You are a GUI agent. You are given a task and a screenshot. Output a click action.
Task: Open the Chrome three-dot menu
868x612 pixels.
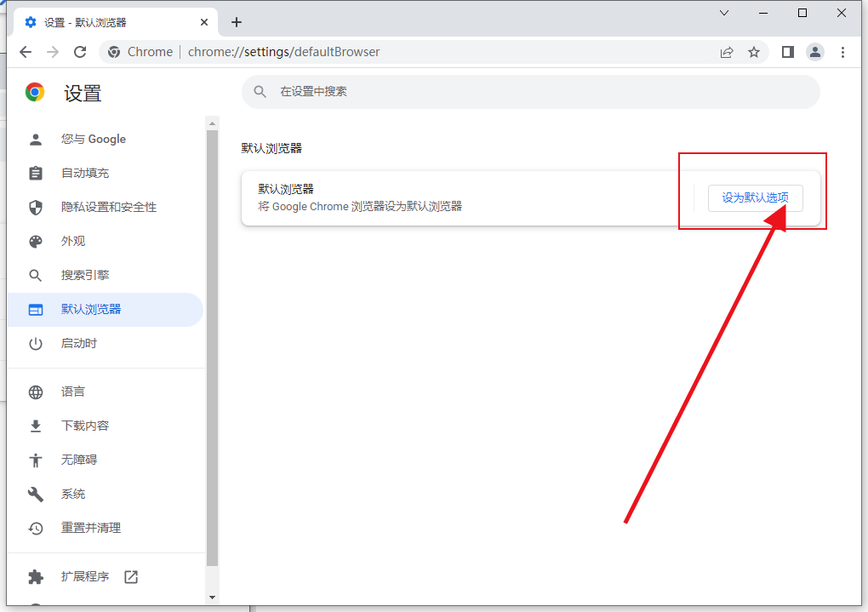842,52
